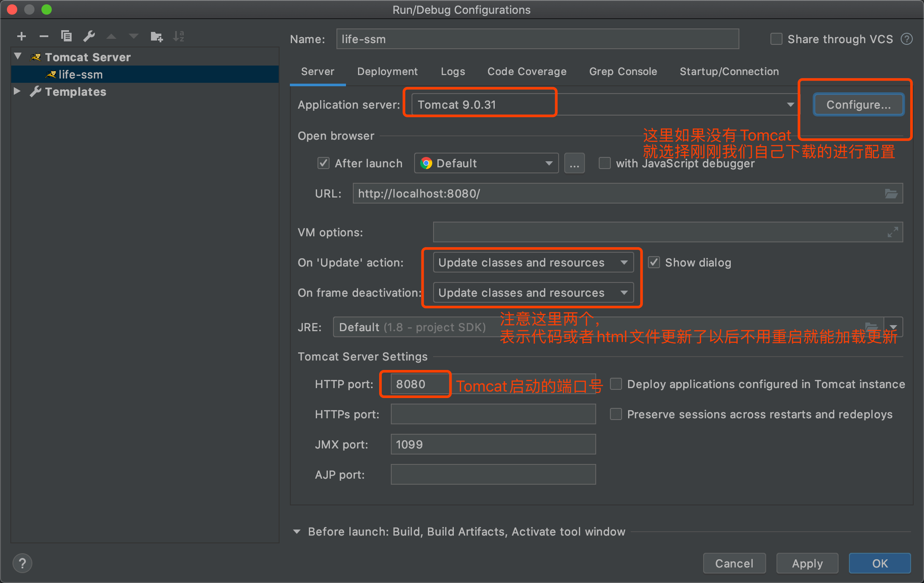Open the Application server dropdown
This screenshot has width=924, height=583.
click(x=790, y=105)
